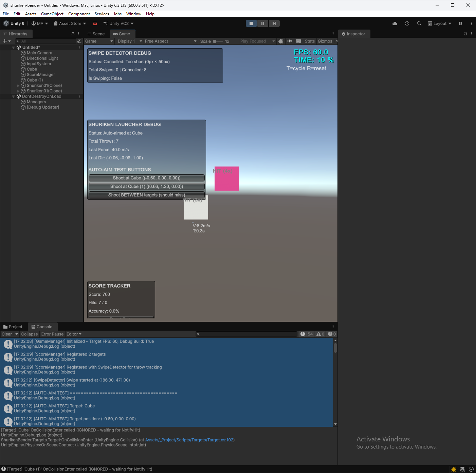The image size is (476, 473).
Task: Open the version history panel
Action: (x=407, y=23)
